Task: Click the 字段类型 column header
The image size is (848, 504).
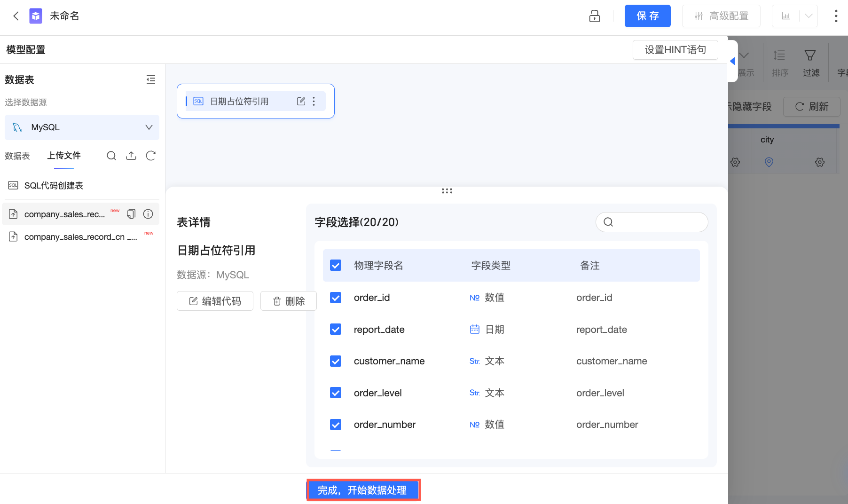Action: pyautogui.click(x=491, y=266)
